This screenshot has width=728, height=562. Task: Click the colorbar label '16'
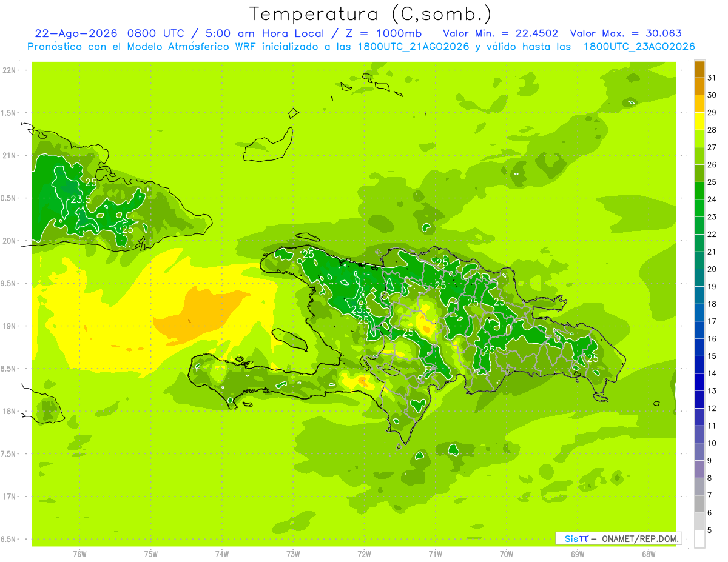712,338
